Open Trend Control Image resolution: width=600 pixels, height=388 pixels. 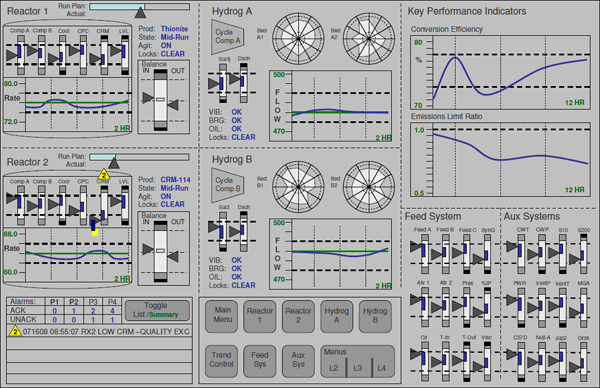221,361
